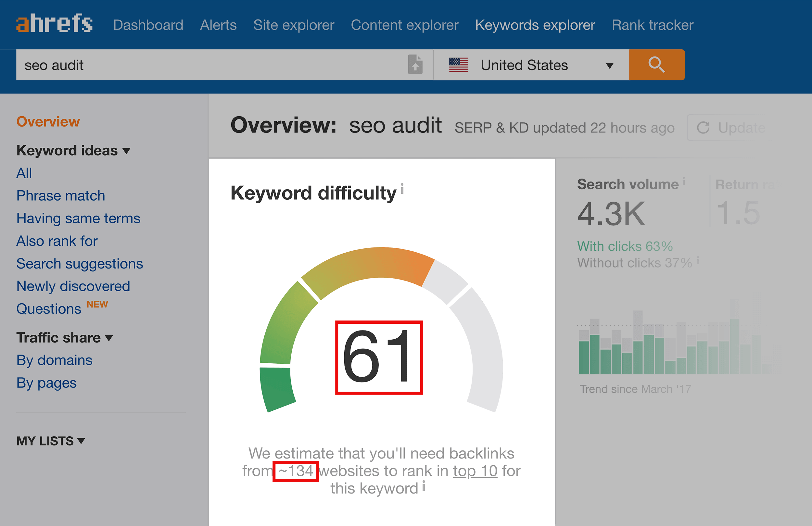Open All keyword ideas

coord(24,173)
